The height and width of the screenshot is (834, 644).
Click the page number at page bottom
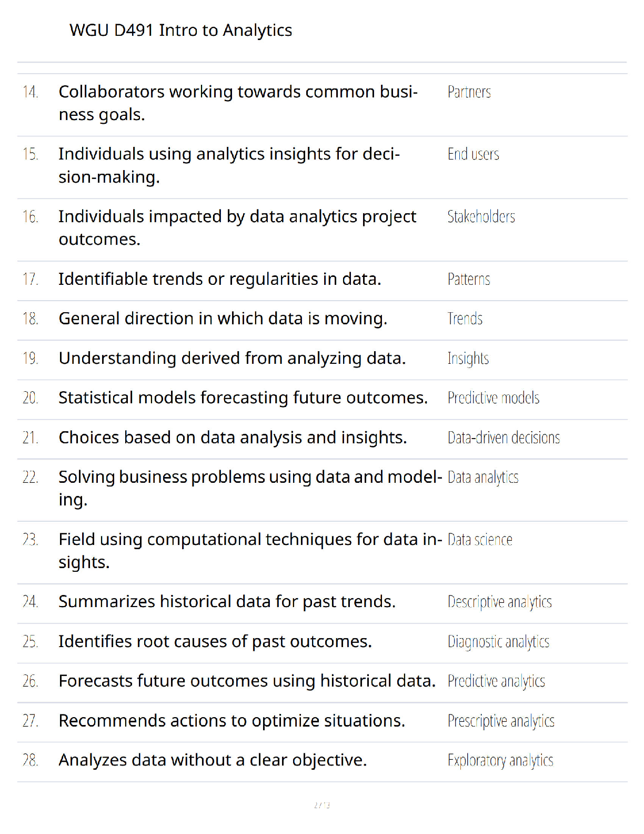point(322,805)
